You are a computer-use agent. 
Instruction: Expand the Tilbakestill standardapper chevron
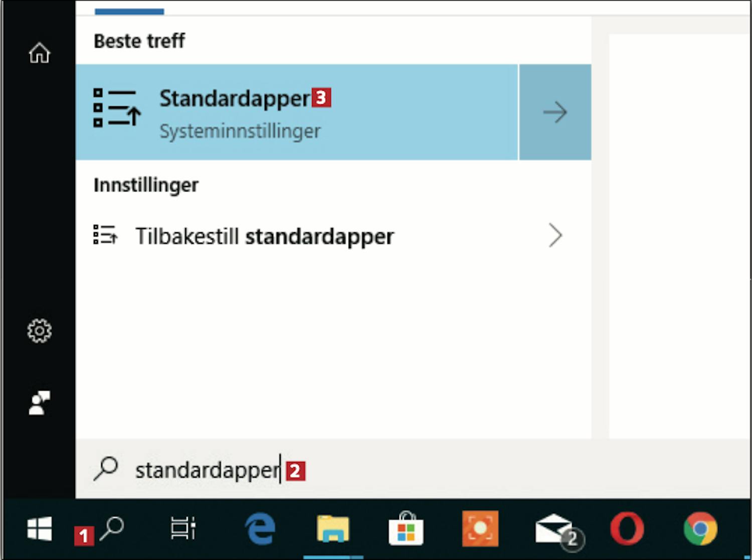555,236
